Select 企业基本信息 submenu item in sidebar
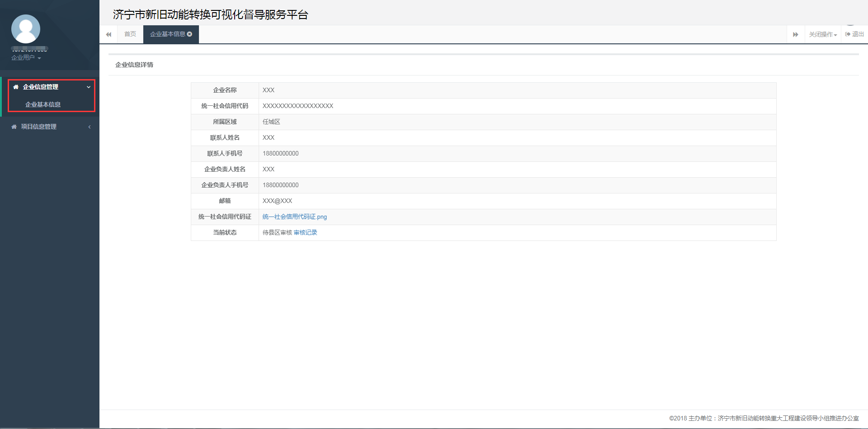This screenshot has height=429, width=868. 43,104
